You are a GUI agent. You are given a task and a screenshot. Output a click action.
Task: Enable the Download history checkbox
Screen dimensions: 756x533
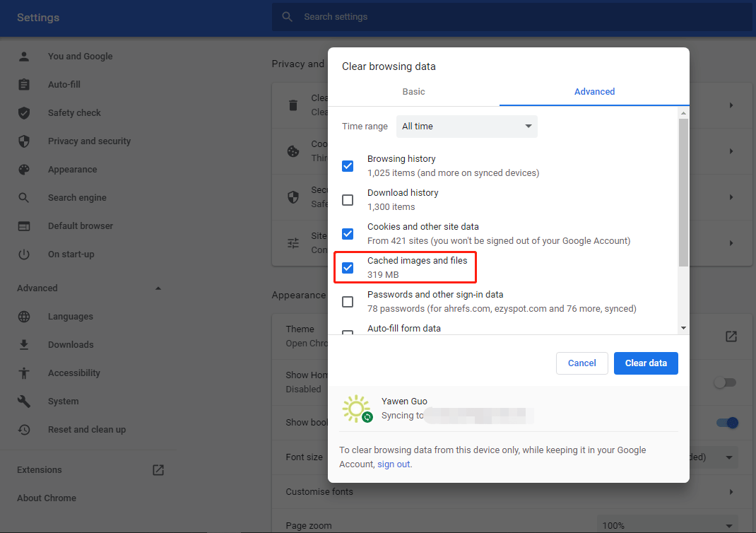click(348, 200)
